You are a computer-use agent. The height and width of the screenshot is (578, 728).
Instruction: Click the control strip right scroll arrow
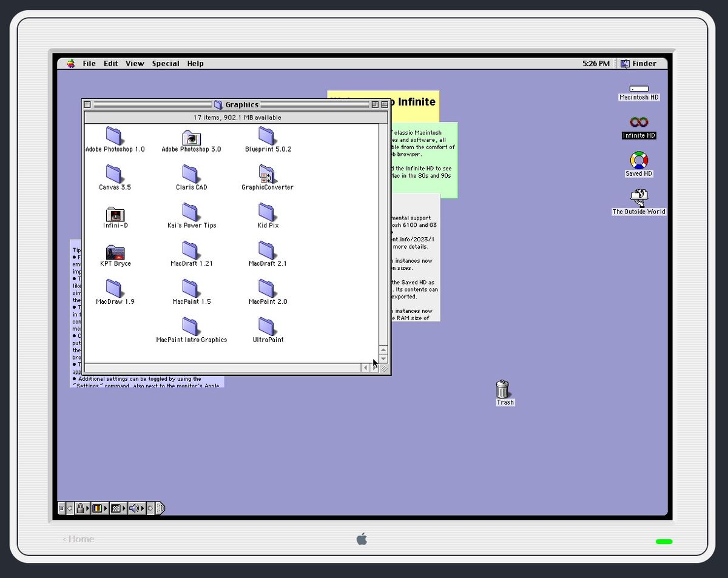150,508
